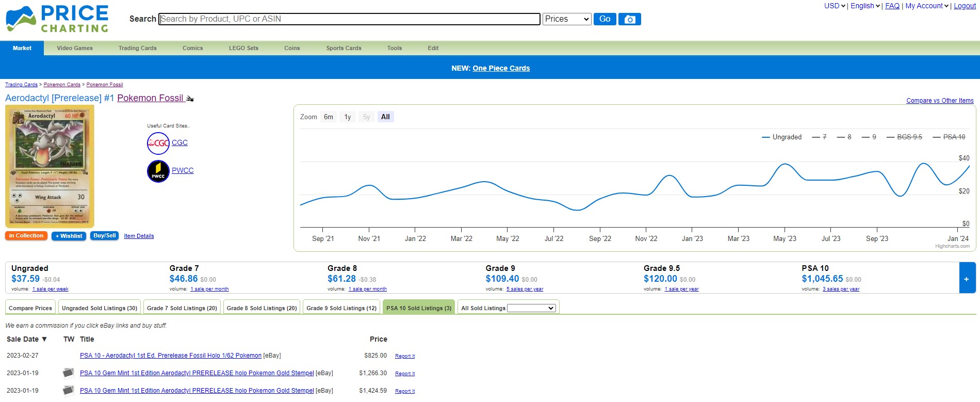The height and width of the screenshot is (402, 980).
Task: Set chart zoom to 6m
Action: [328, 117]
